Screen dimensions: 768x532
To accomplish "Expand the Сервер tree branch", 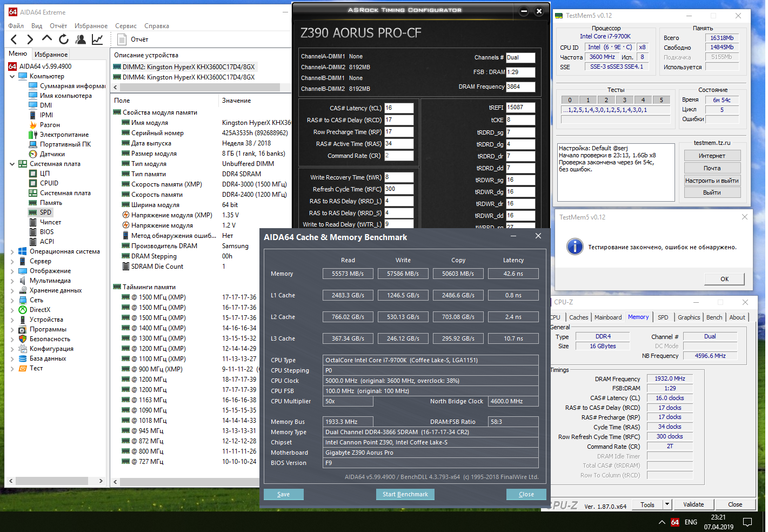I will [12, 261].
